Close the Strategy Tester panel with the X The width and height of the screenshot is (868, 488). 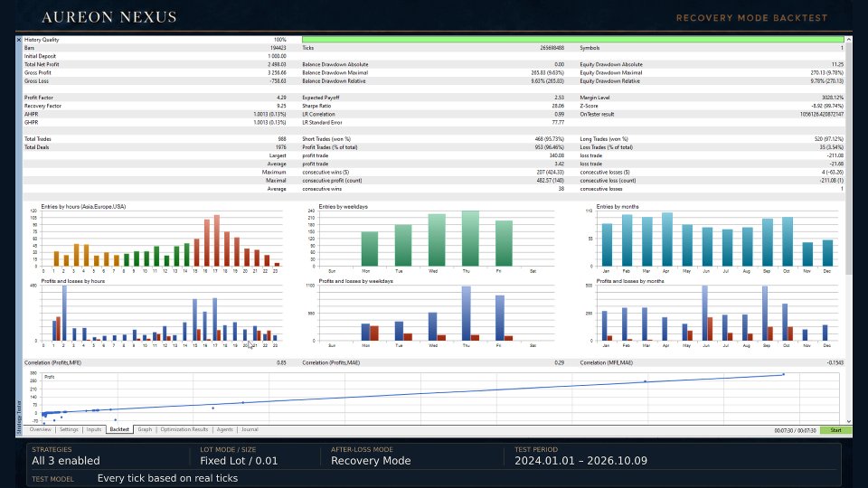tap(19, 40)
